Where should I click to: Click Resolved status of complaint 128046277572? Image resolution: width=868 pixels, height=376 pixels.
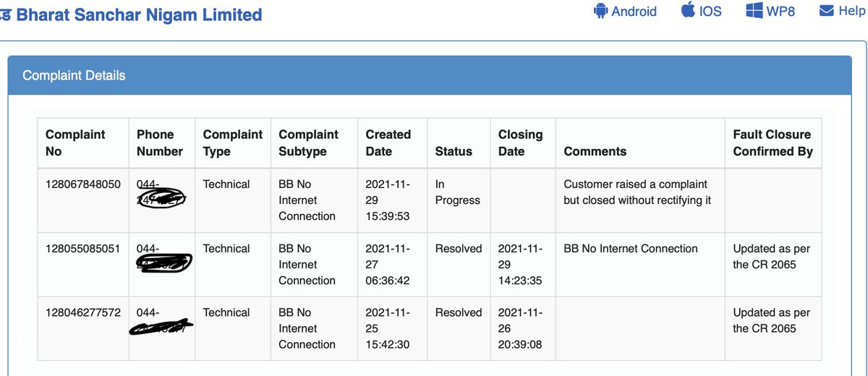pyautogui.click(x=459, y=312)
